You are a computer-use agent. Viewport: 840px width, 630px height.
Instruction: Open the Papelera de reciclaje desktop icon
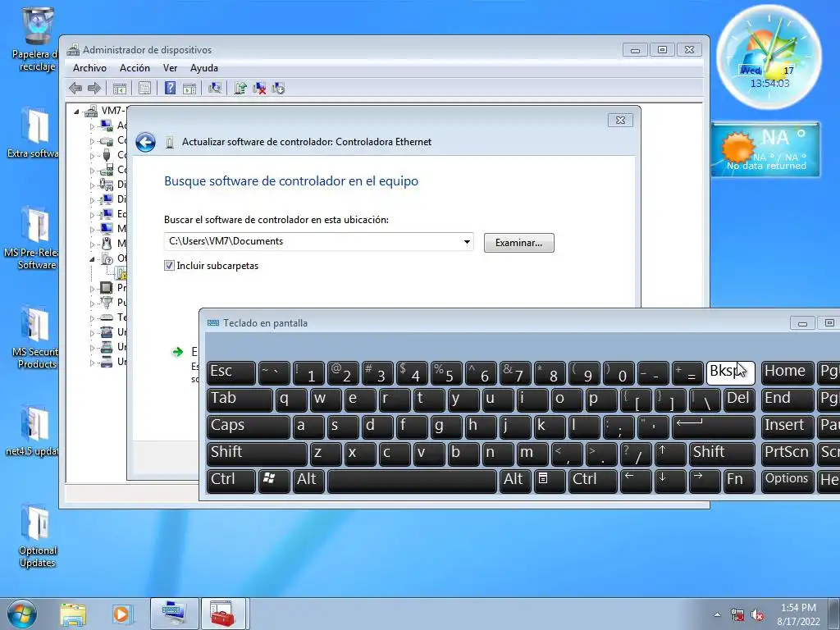click(x=36, y=39)
